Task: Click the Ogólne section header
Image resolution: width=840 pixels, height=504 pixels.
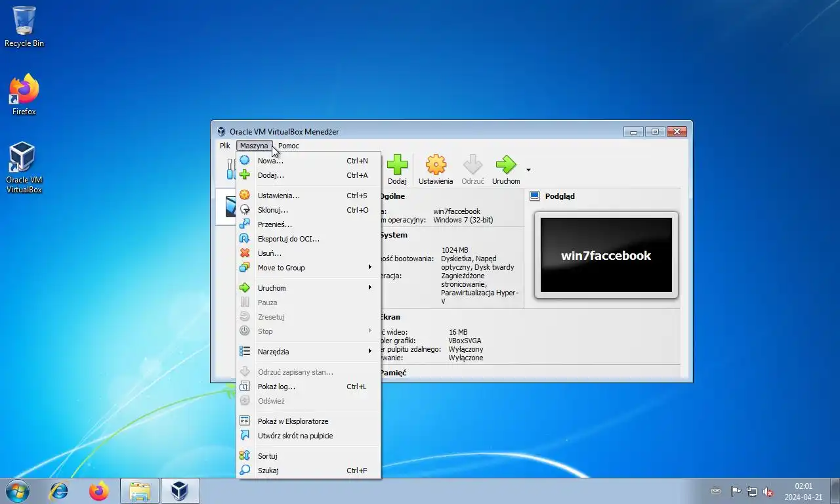Action: (x=392, y=196)
